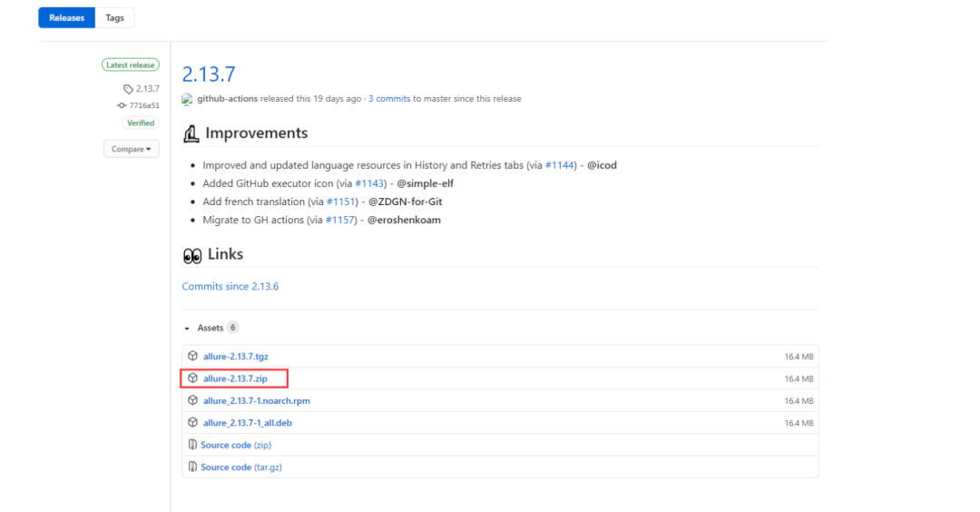Click the eyes icon beside Links
The image size is (980, 512).
[191, 255]
